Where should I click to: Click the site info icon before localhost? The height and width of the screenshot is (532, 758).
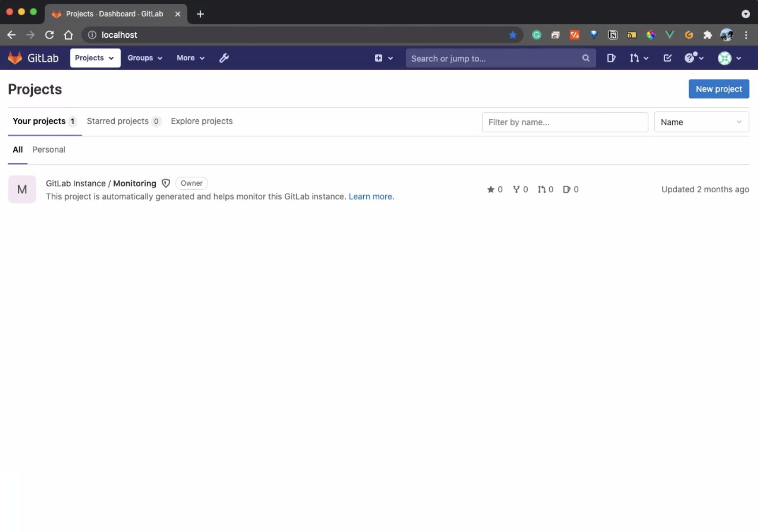pyautogui.click(x=92, y=35)
